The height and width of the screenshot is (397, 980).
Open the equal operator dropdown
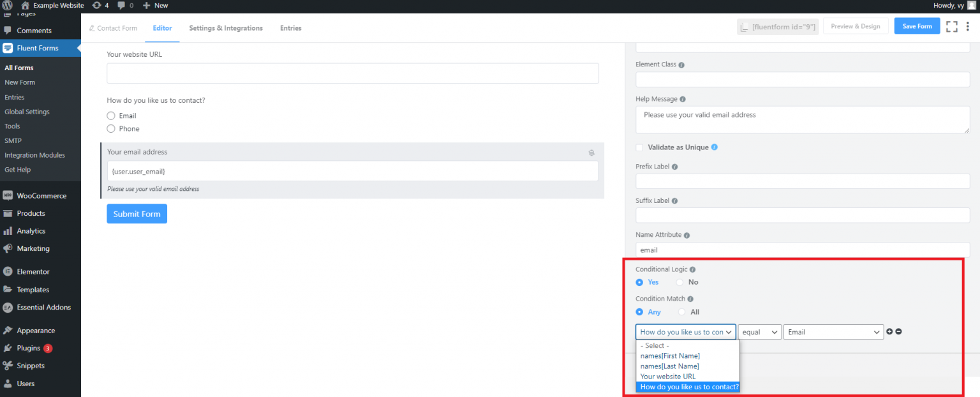(759, 332)
